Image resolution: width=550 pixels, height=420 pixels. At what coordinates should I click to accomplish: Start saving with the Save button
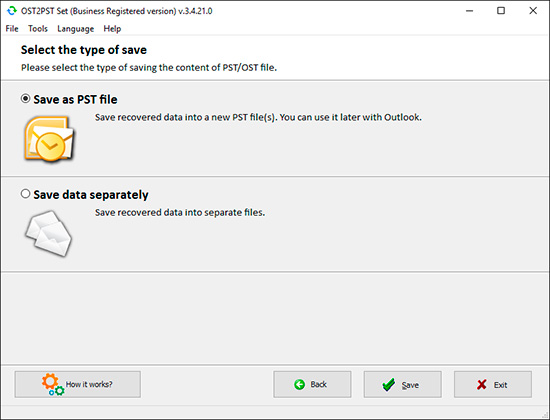pos(403,385)
